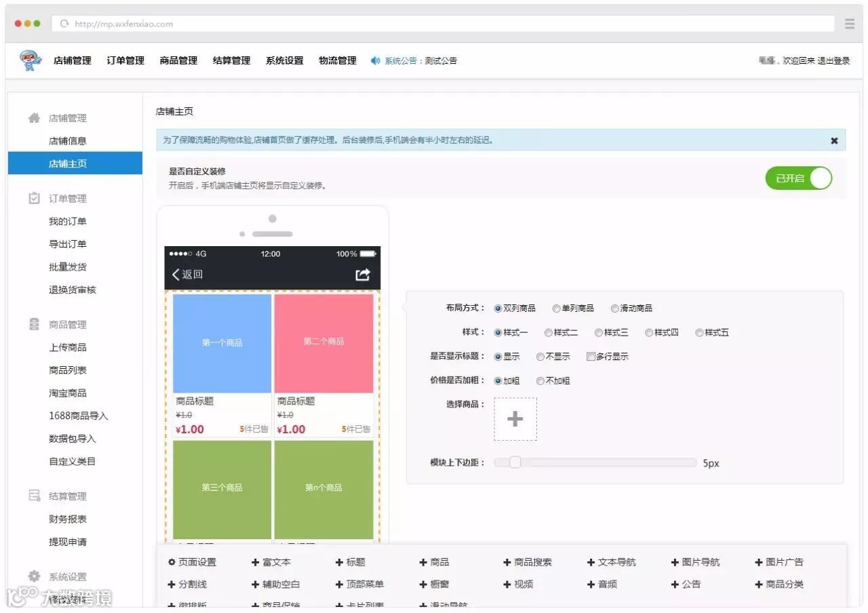Screen dimensions: 868x613
Task: Select 滑动商品 layout radio
Action: [615, 309]
